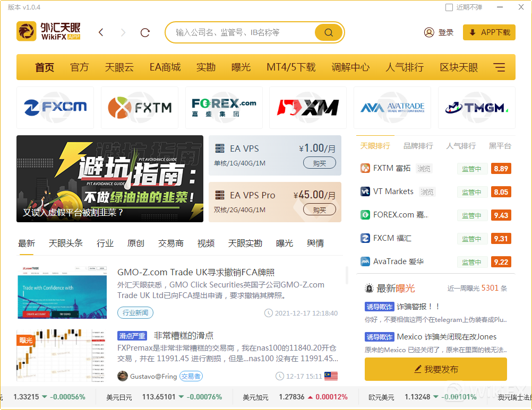Image resolution: width=532 pixels, height=410 pixels.
Task: Click the search magnifier button
Action: tap(328, 32)
